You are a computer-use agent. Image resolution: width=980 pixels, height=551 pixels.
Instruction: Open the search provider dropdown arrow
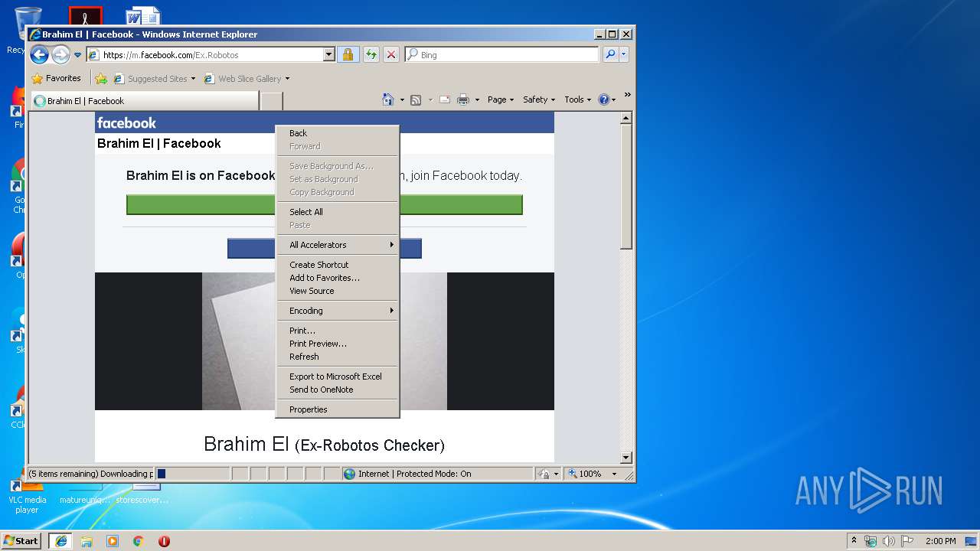pos(624,54)
